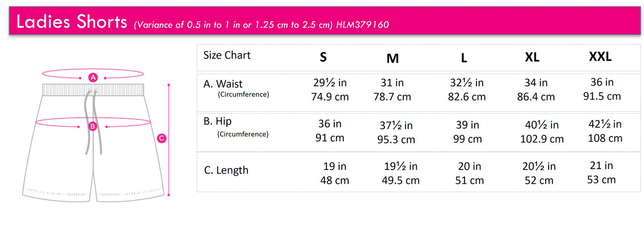Click the pink circle B hip marker
The height and width of the screenshot is (230, 644).
click(x=93, y=126)
